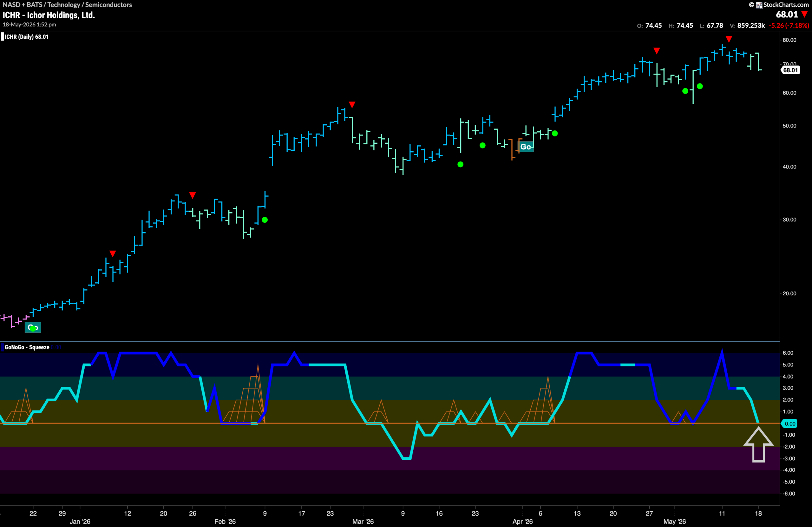Click the red down-arrow beside price 68.01
Viewport: 812px width, 527px height.
pyautogui.click(x=804, y=14)
